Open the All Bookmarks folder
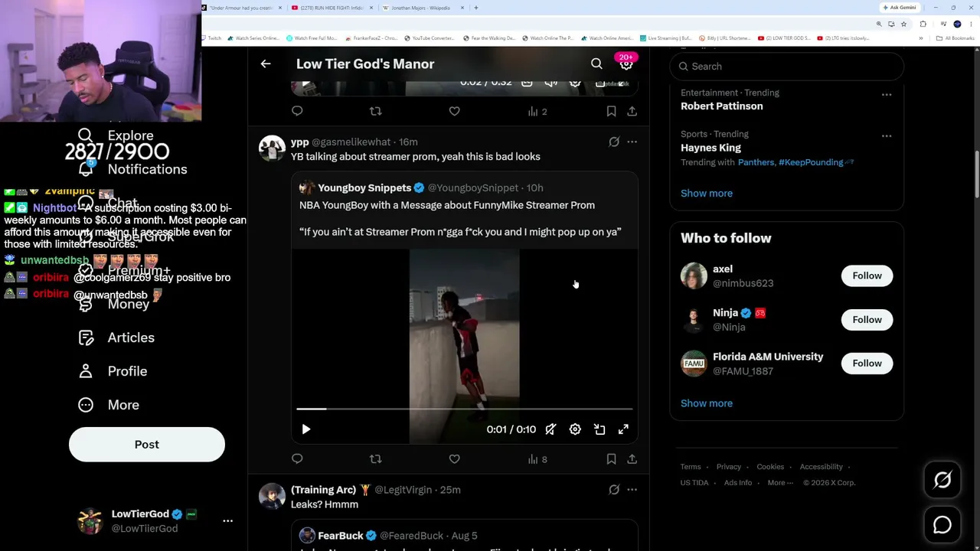Image resolution: width=980 pixels, height=551 pixels. 956,38
